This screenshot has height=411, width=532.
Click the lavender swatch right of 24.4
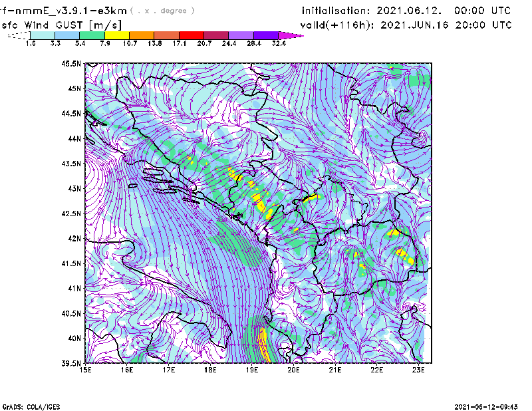click(241, 35)
